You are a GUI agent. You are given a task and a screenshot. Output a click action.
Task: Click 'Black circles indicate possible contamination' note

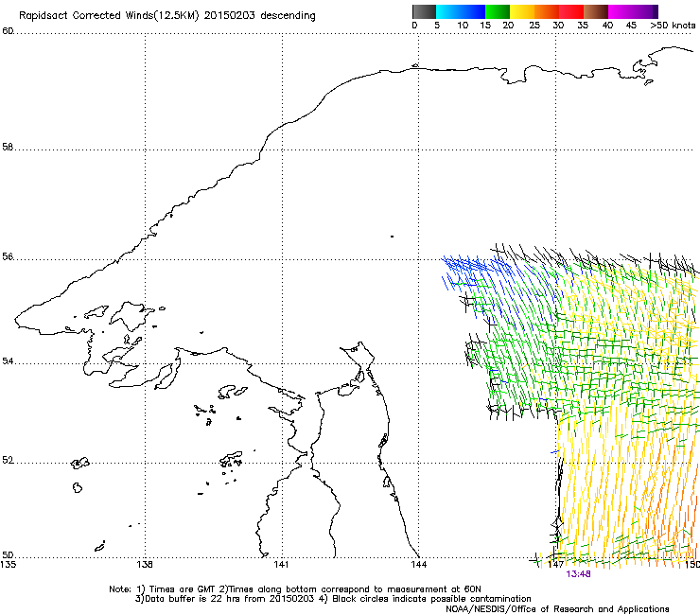431,599
